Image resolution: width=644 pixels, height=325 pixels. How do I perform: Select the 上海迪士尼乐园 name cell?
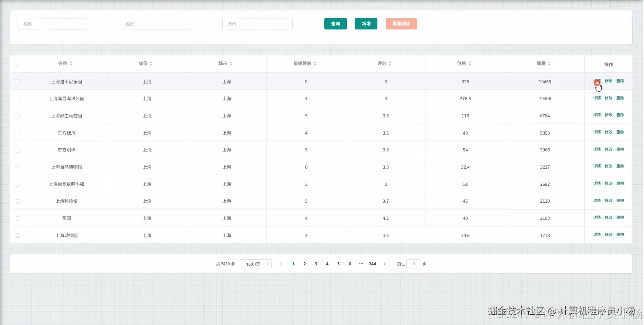[x=66, y=82]
